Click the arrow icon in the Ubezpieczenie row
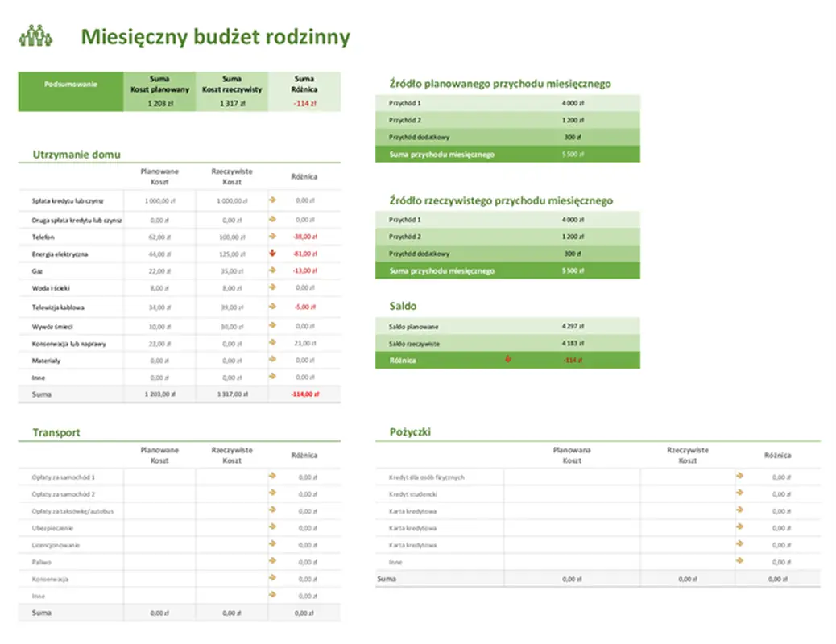Image resolution: width=836 pixels, height=644 pixels. 272,527
